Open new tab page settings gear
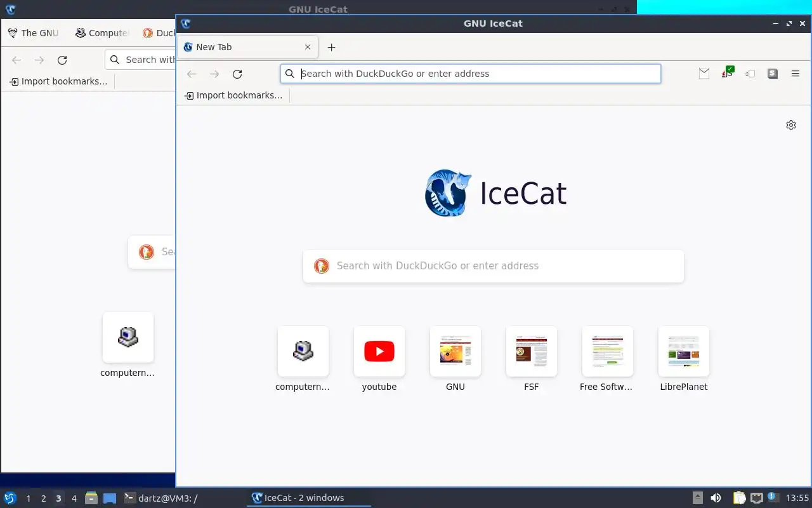This screenshot has width=812, height=508. point(791,125)
